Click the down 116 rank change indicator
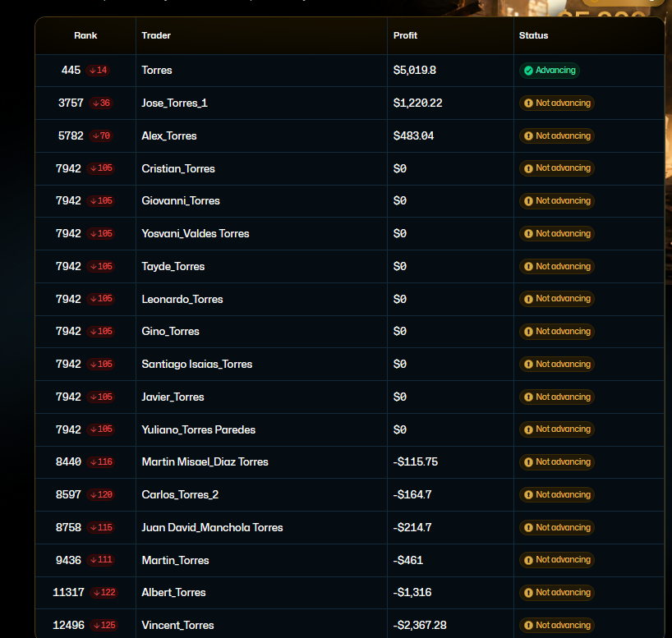The height and width of the screenshot is (638, 672). pos(101,462)
